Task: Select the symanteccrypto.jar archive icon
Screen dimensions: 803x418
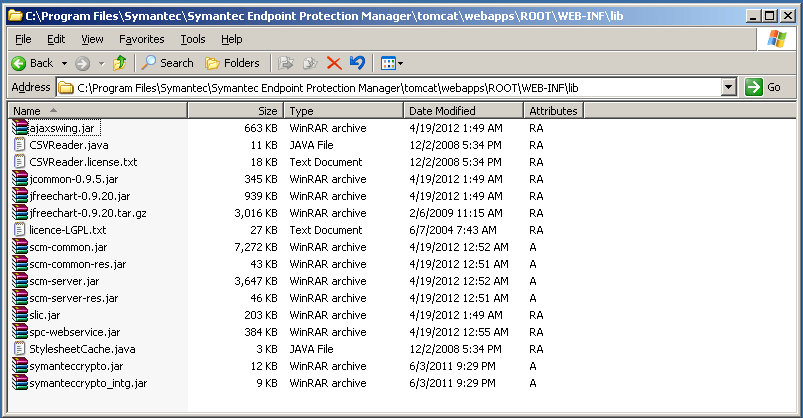Action: (19, 366)
